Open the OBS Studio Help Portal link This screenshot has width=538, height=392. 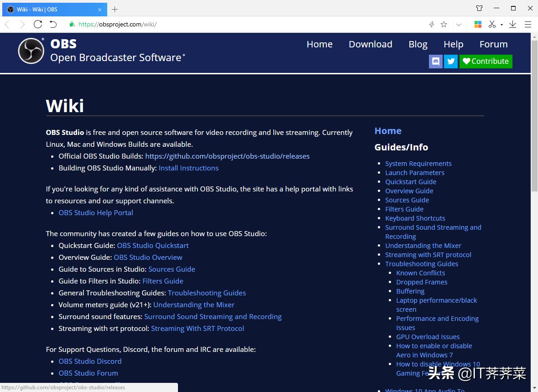[x=96, y=213]
